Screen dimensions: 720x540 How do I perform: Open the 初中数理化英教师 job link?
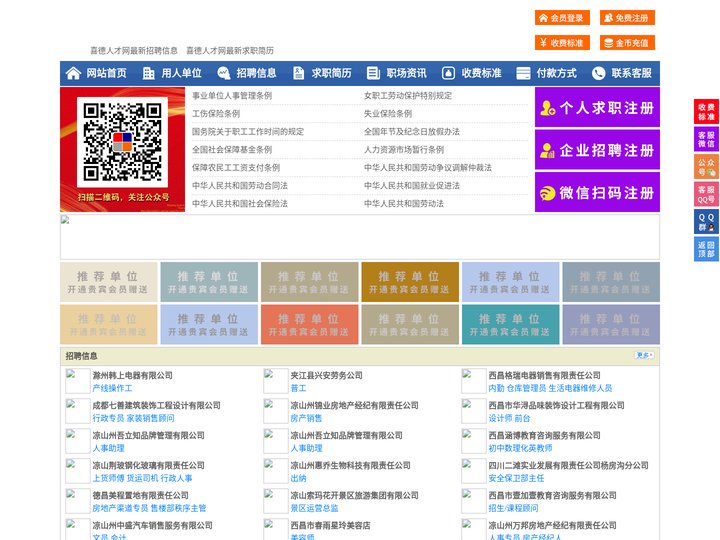(x=520, y=448)
